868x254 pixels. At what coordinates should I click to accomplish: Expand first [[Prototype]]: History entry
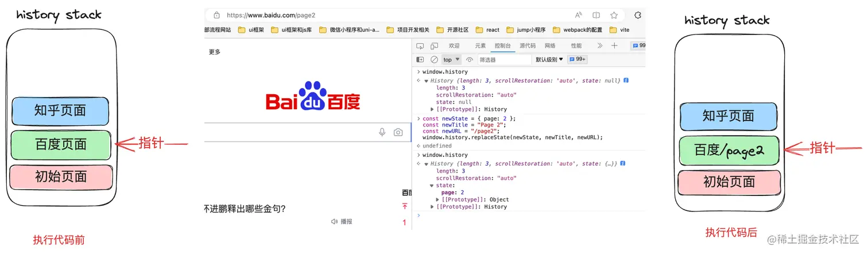coord(432,109)
